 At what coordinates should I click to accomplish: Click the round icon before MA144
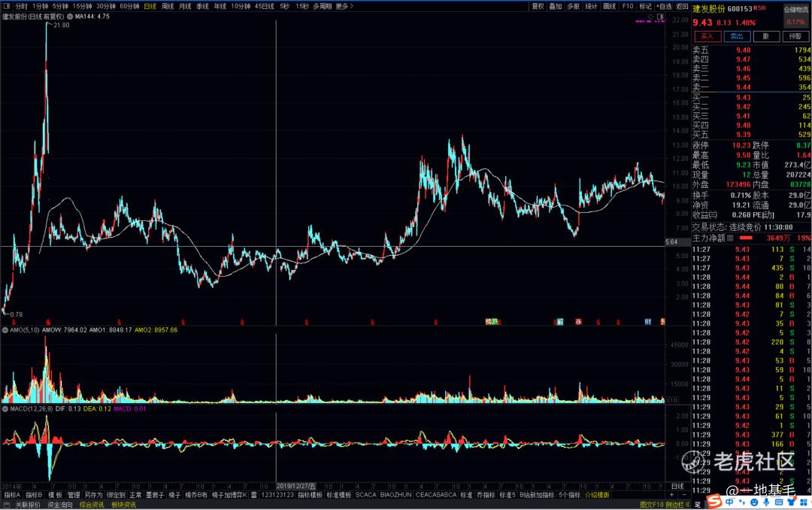point(70,17)
